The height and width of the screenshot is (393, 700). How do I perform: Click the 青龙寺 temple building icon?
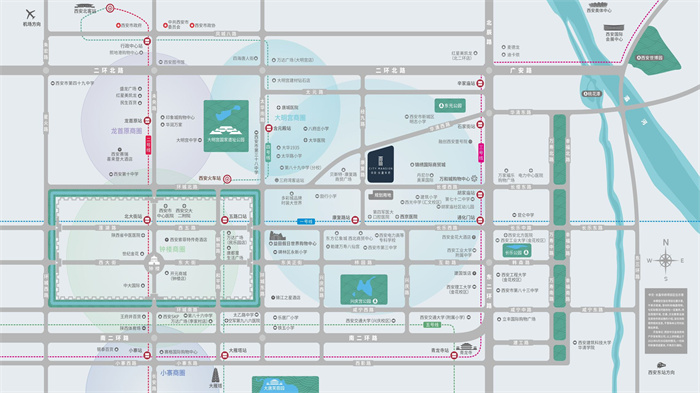466,347
